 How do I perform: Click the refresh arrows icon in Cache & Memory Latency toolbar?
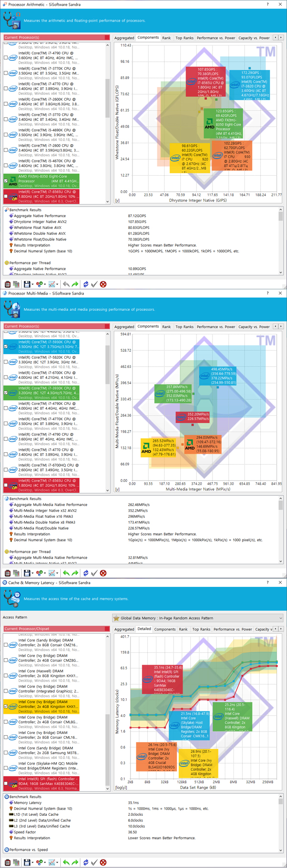[x=86, y=862]
